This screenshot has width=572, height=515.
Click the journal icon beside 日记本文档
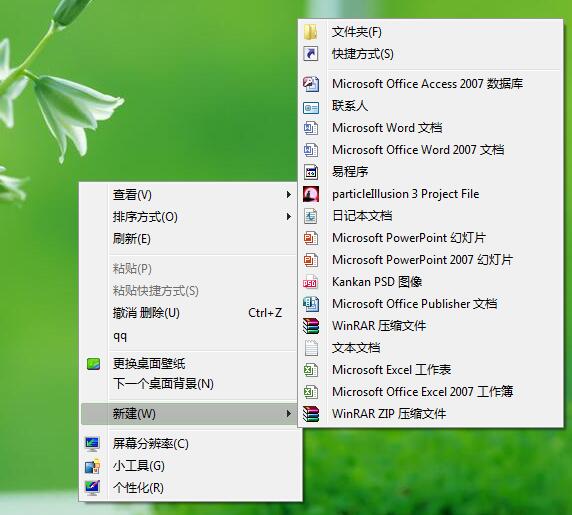311,216
